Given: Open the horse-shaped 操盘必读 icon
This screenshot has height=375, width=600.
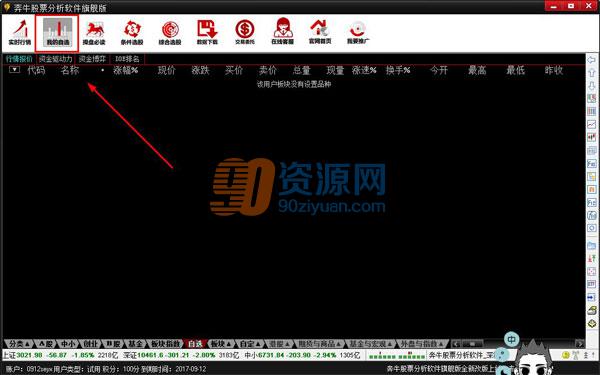Looking at the screenshot, I should 94,33.
